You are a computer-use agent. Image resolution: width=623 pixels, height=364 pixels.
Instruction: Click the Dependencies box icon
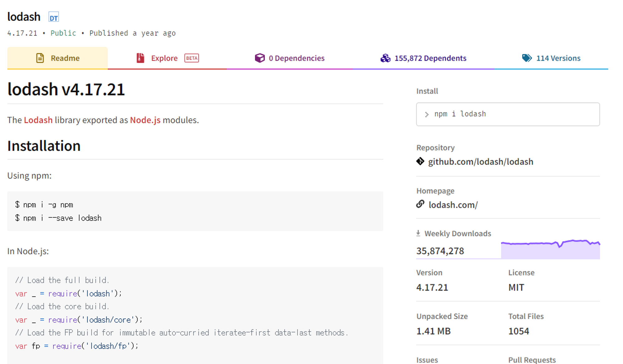point(259,58)
